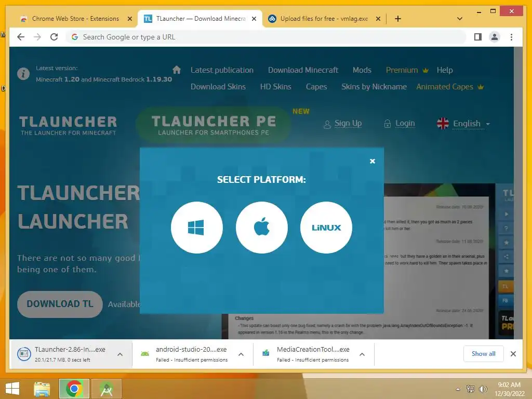Expand options for TLauncher download
Image resolution: width=532 pixels, height=399 pixels.
coord(120,354)
